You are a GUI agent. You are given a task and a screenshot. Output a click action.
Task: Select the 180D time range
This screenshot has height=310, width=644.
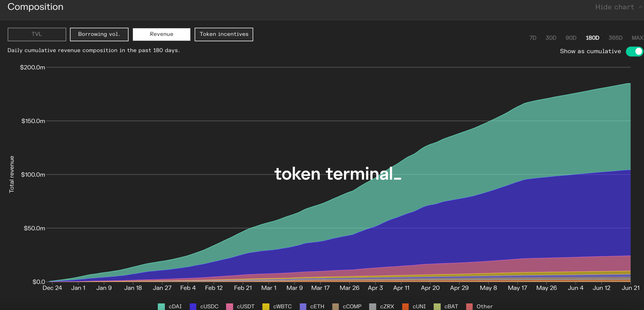tap(592, 38)
